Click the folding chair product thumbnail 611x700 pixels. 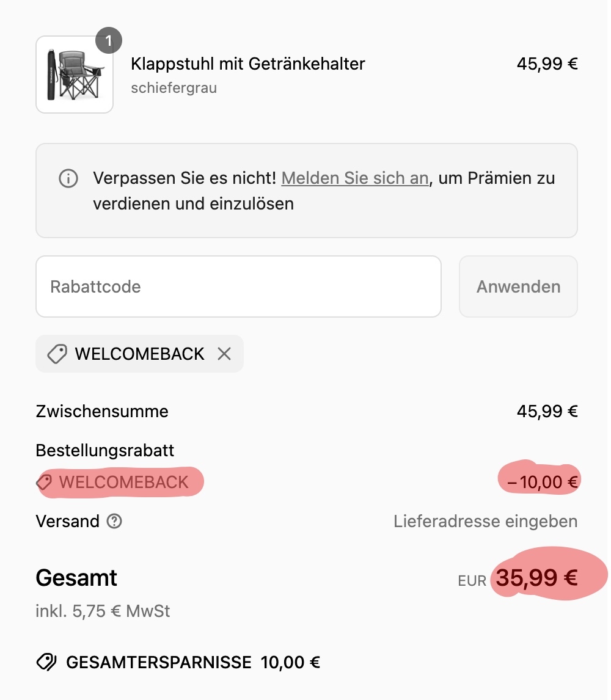click(x=75, y=75)
